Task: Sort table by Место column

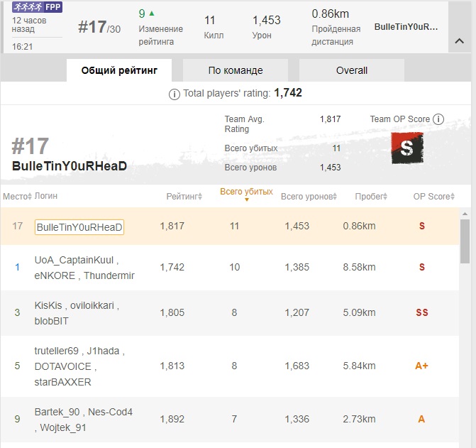Action: [17, 197]
